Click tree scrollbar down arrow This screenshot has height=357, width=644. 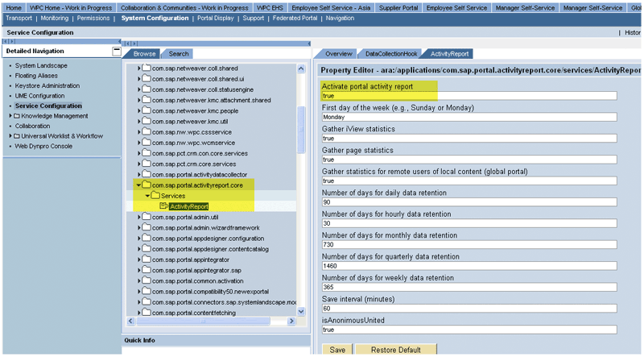[301, 312]
